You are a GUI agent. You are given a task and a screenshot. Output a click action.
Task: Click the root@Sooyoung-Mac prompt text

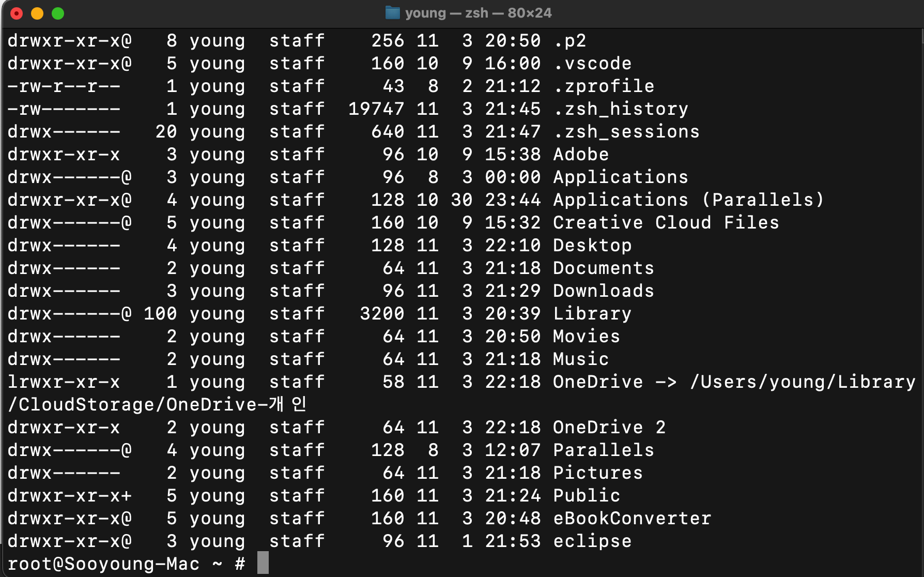point(103,564)
